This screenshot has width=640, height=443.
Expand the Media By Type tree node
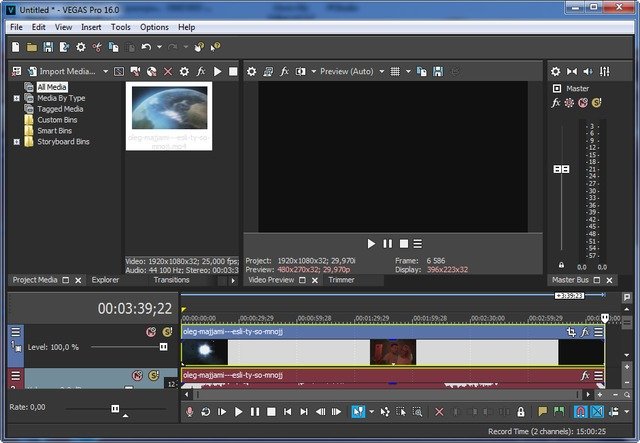tap(16, 99)
